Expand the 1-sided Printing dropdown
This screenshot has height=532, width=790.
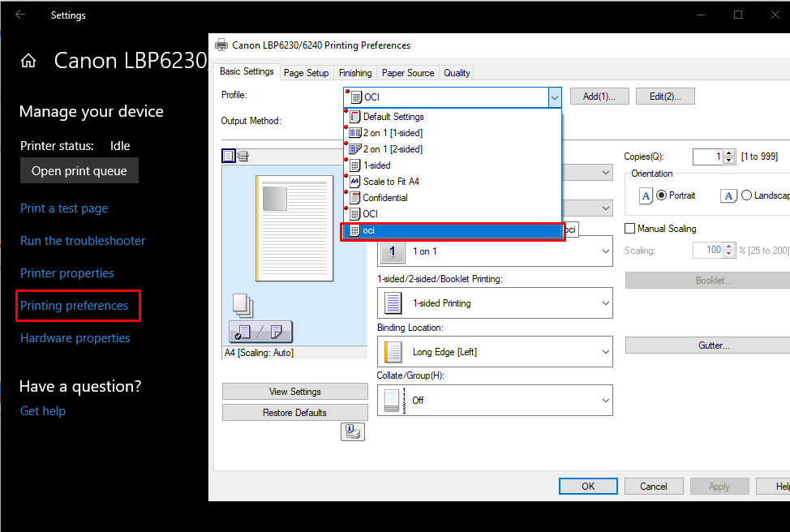pos(606,302)
